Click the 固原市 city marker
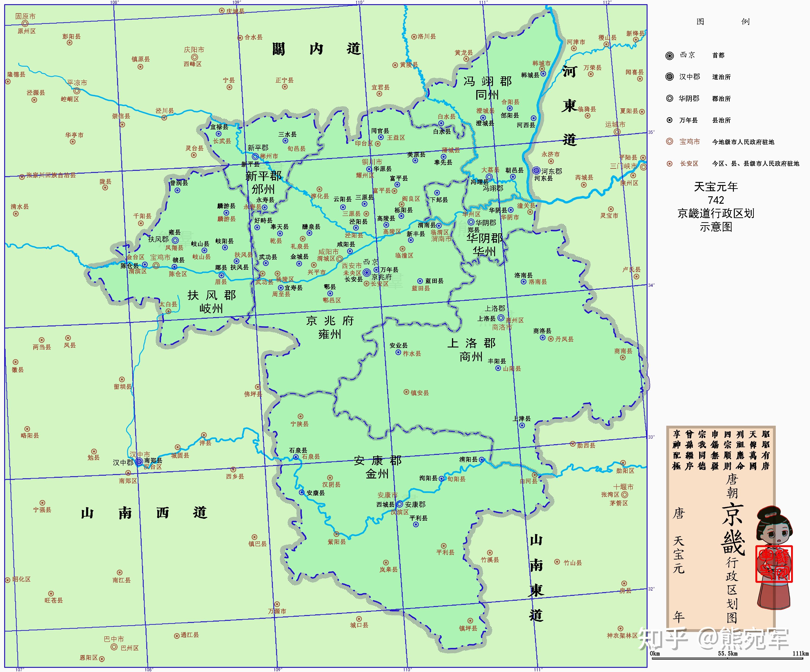This screenshot has width=810, height=672. (x=25, y=24)
